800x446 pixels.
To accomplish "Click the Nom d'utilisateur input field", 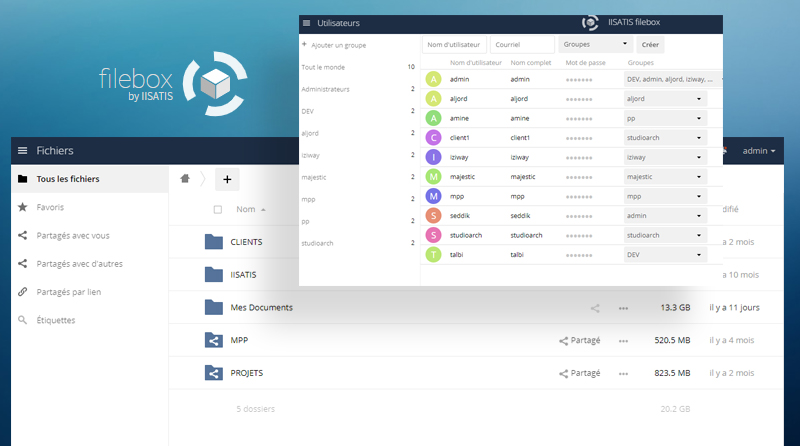I will click(455, 45).
